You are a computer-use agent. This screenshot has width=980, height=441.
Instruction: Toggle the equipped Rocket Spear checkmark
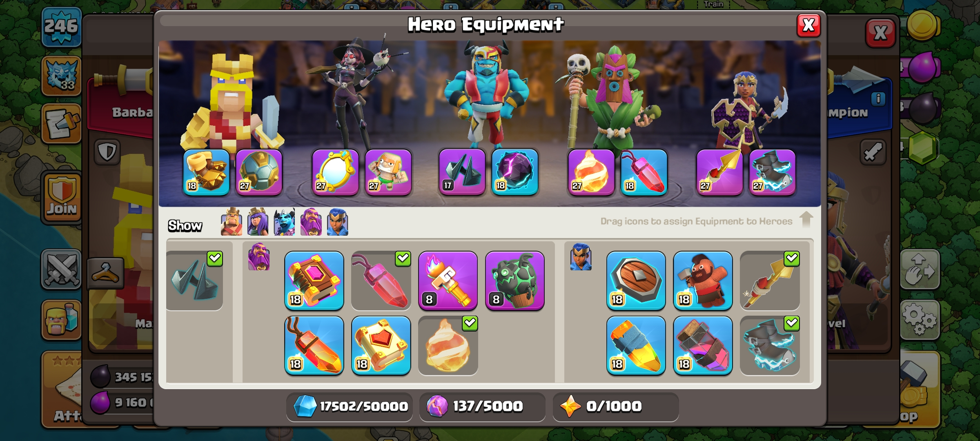point(792,258)
